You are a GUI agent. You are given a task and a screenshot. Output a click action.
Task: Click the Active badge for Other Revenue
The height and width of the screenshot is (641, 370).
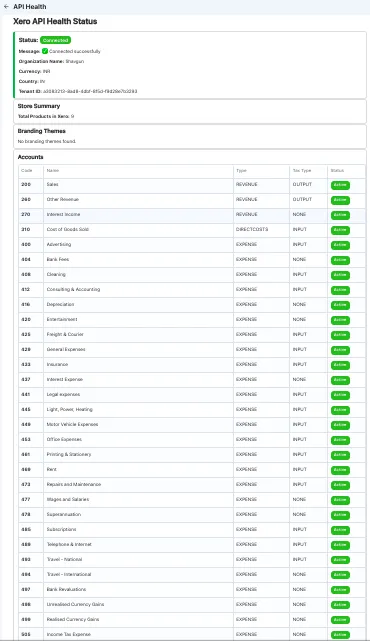click(x=340, y=200)
